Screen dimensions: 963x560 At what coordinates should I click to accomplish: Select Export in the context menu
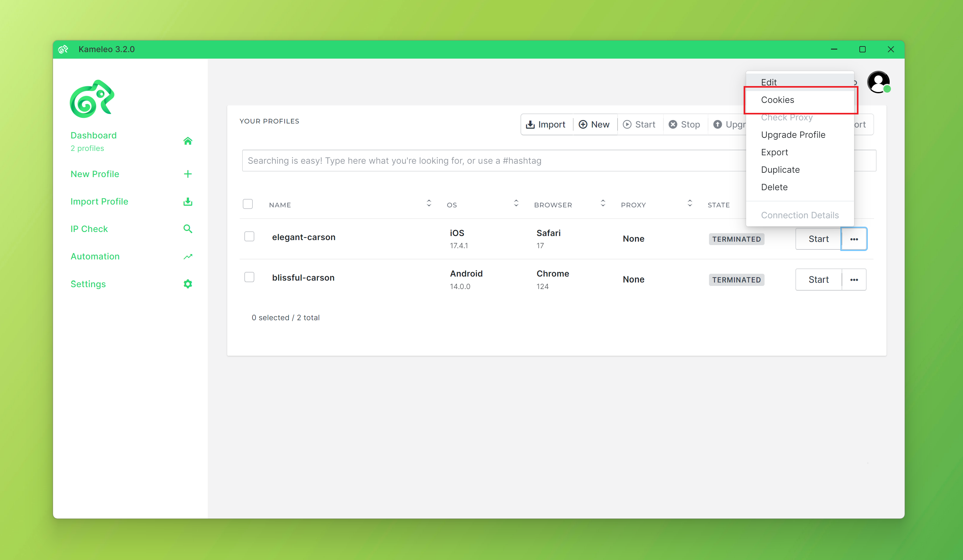click(800, 152)
